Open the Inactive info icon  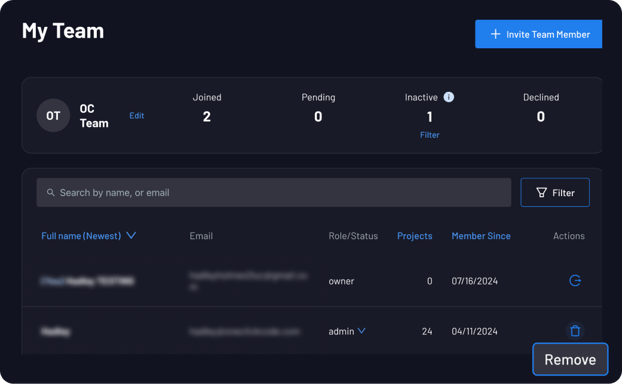tap(449, 97)
